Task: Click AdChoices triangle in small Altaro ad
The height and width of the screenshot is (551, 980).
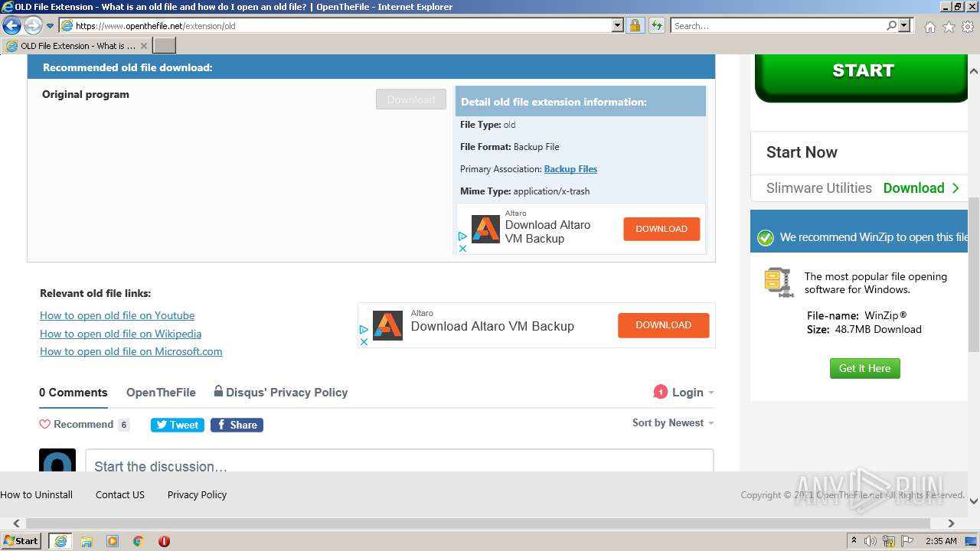Action: pos(462,236)
